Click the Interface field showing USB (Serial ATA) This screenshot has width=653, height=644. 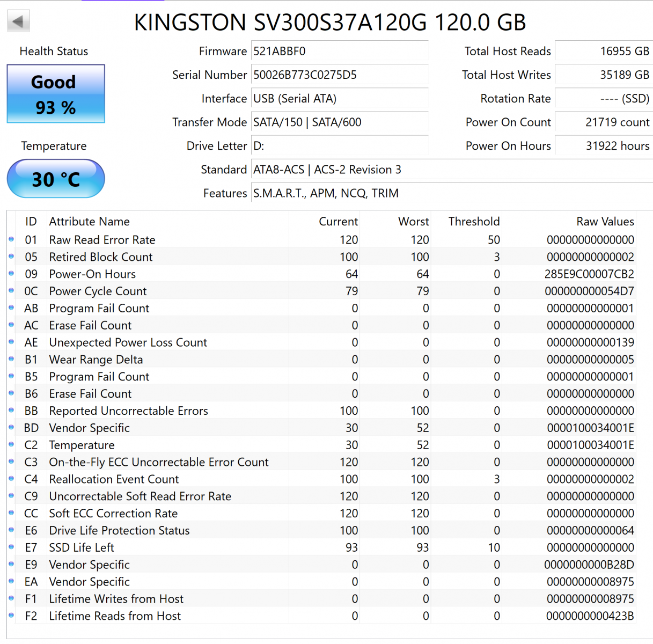tap(340, 99)
